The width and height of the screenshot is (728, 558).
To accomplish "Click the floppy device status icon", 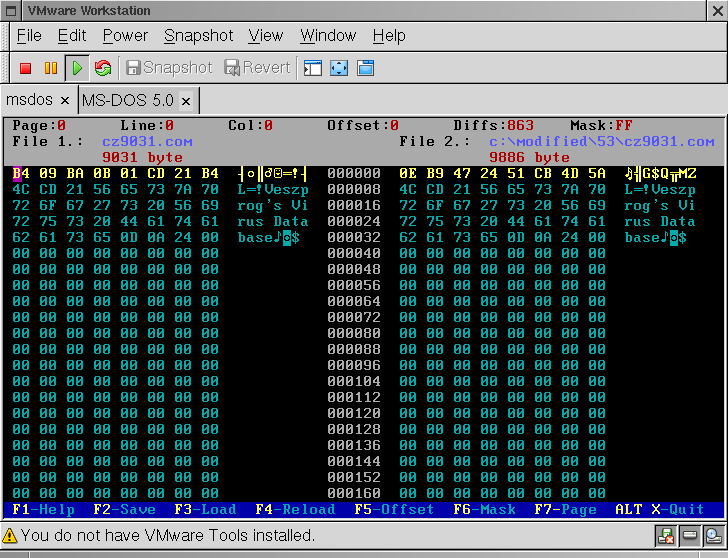I will pos(665,536).
